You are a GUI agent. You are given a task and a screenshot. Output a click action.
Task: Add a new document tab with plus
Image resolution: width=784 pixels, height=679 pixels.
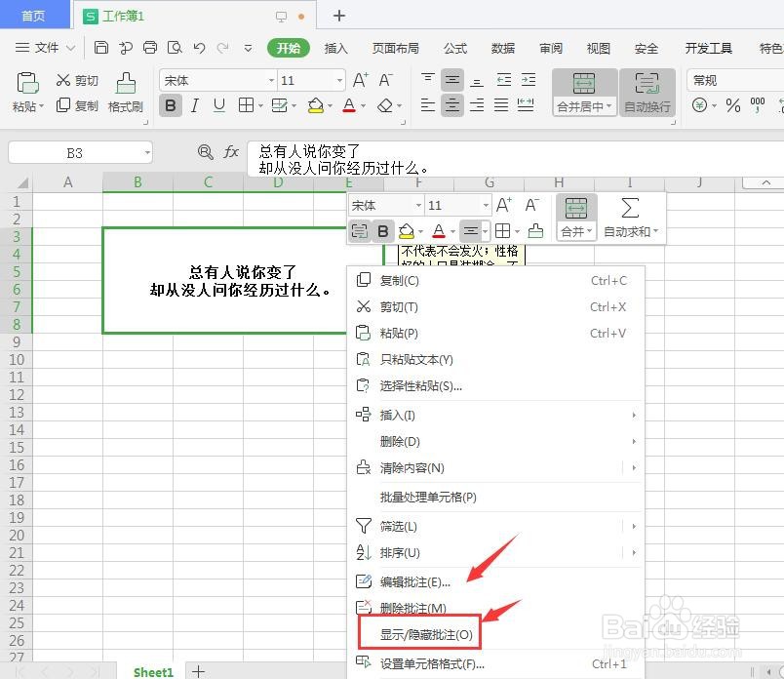click(339, 16)
